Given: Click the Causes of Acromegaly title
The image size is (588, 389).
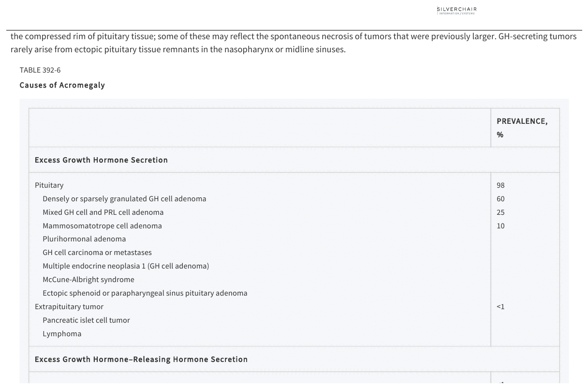Looking at the screenshot, I should click(x=62, y=85).
